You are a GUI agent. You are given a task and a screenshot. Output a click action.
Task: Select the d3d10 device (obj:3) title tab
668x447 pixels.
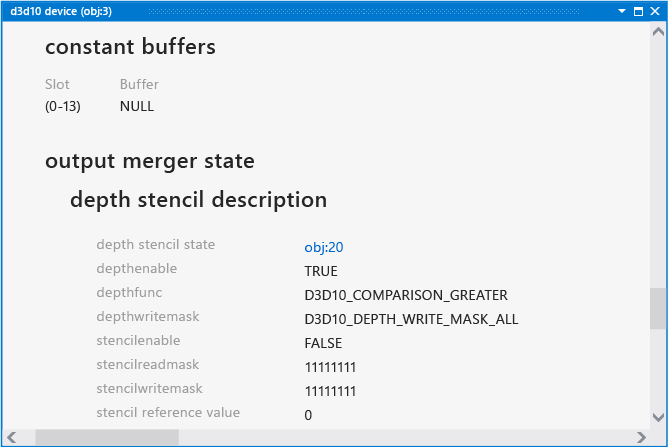point(61,11)
